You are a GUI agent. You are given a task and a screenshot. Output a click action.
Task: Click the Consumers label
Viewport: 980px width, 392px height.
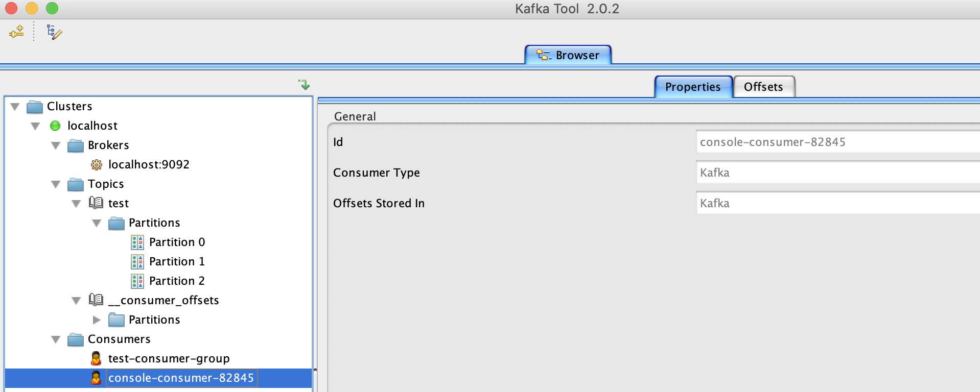119,339
